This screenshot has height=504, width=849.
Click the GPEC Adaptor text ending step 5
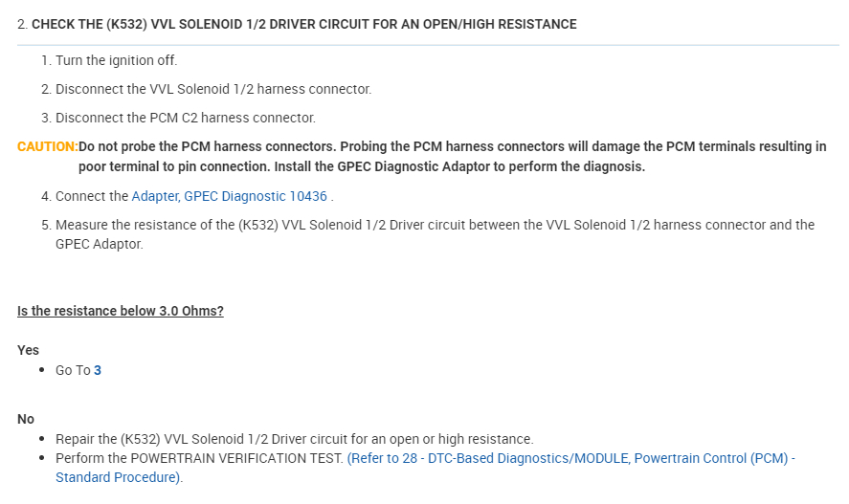click(x=99, y=244)
